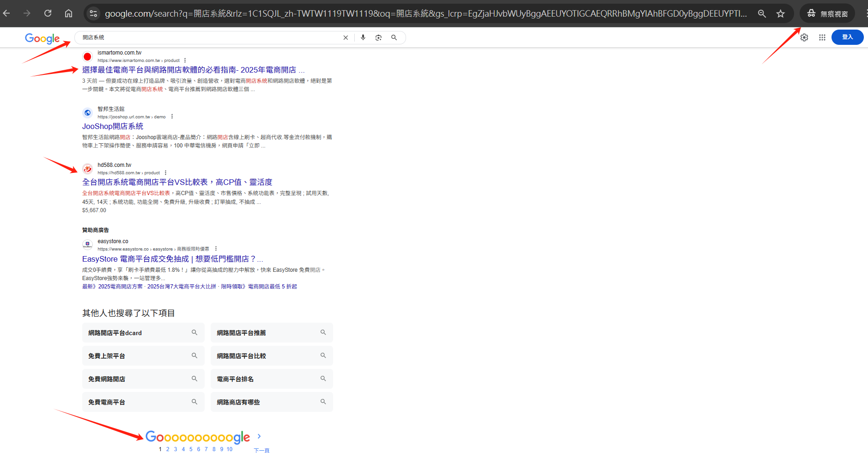Open Google quick settings gear

804,37
